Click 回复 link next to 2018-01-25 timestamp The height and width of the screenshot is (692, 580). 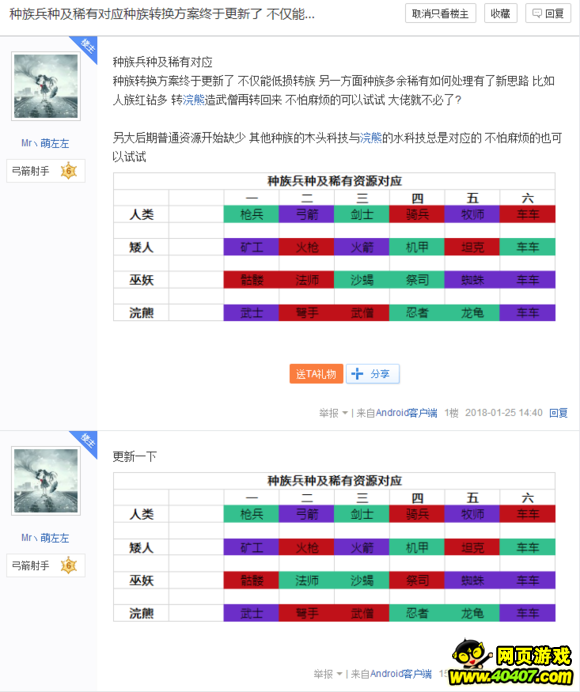(558, 413)
